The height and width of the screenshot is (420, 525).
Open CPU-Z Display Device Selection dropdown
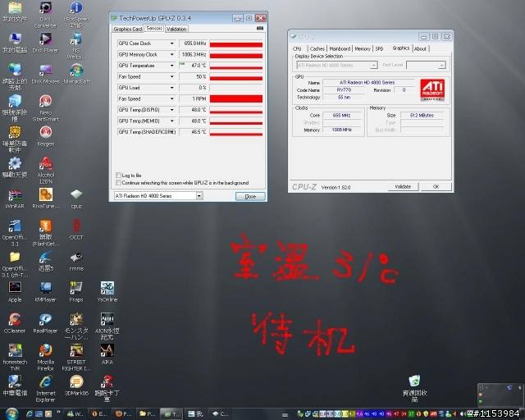tap(374, 65)
